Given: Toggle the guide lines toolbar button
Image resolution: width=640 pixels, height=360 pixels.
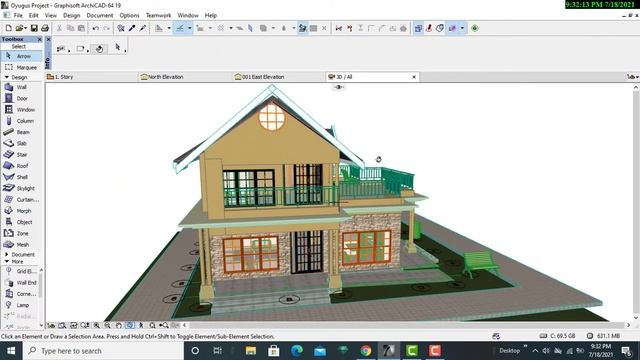Looking at the screenshot, I should pos(180,28).
